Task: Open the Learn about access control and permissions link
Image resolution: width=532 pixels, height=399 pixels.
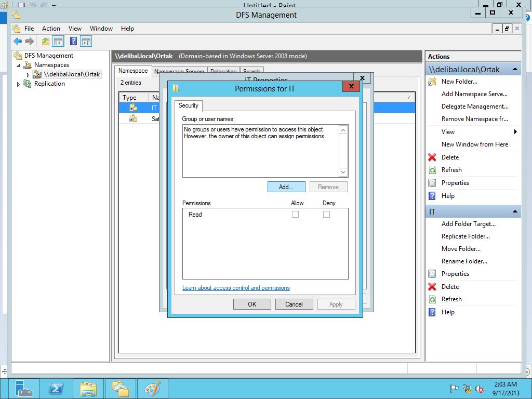Action: click(x=236, y=288)
